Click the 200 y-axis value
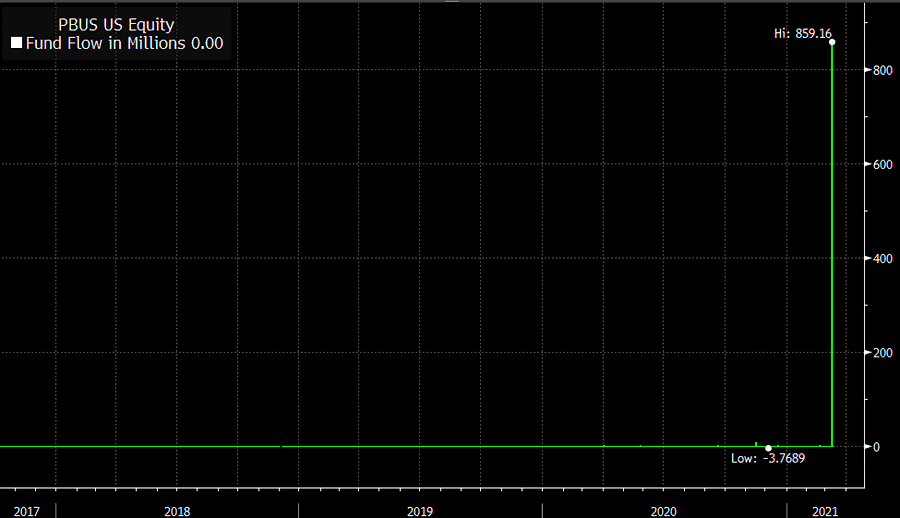 (882, 353)
